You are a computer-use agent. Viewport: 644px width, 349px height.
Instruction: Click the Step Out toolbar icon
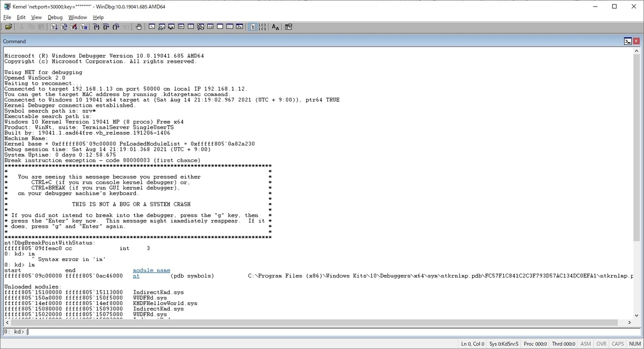coord(116,26)
